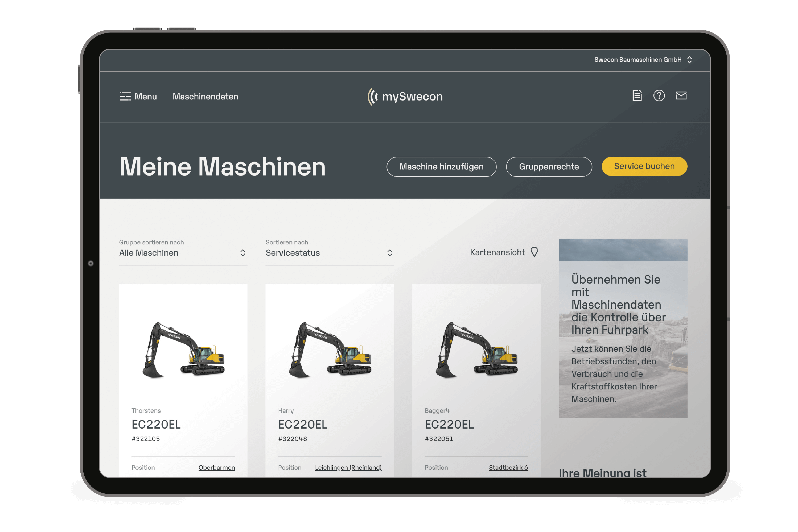Screen dimensions: 798x532
Task: Click the serial number #322051
Action: pyautogui.click(x=439, y=439)
